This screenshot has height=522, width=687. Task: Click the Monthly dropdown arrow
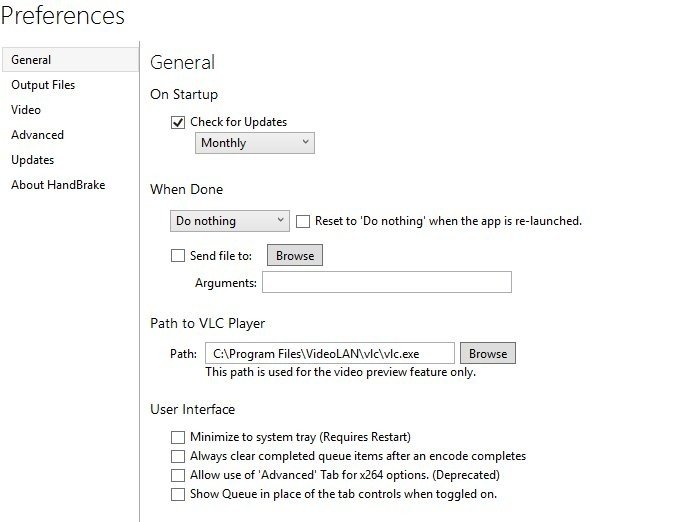(x=304, y=143)
